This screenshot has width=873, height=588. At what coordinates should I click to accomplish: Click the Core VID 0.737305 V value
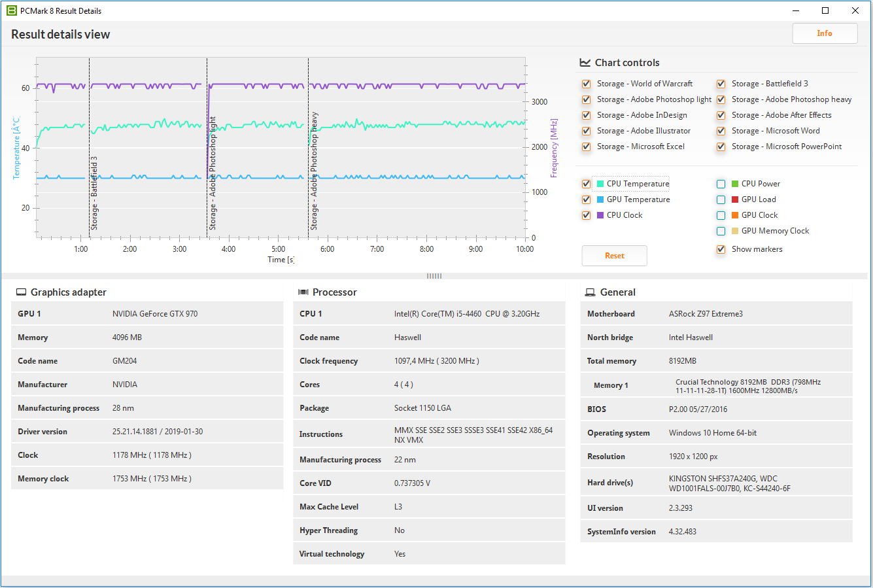pyautogui.click(x=413, y=483)
